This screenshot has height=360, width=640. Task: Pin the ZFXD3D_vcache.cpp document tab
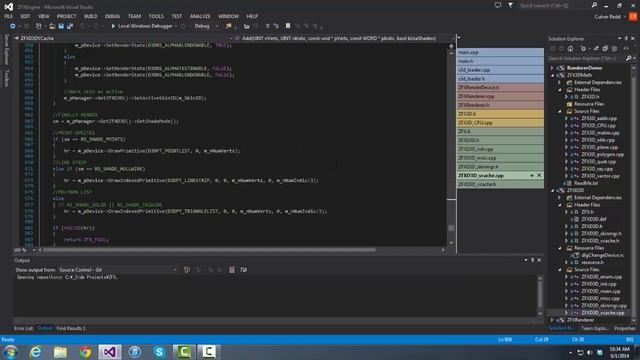tap(532, 176)
